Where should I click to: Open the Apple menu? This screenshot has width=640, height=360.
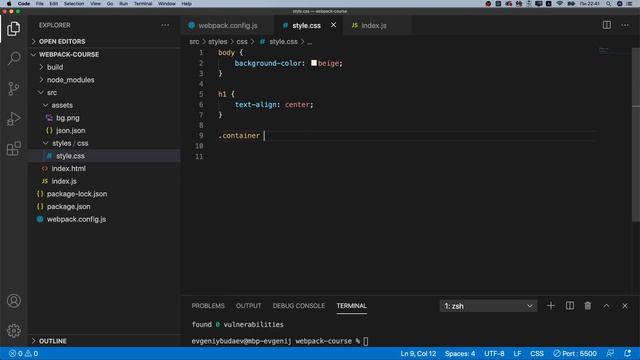coord(9,4)
